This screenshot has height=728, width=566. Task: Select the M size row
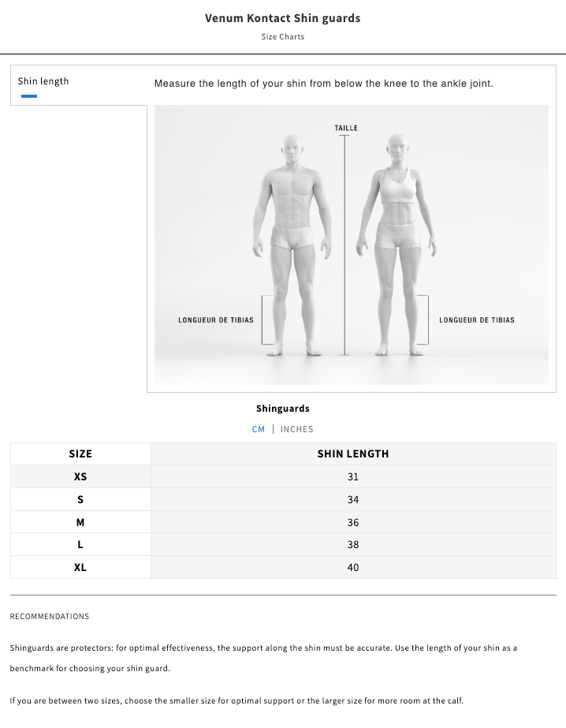click(x=80, y=522)
